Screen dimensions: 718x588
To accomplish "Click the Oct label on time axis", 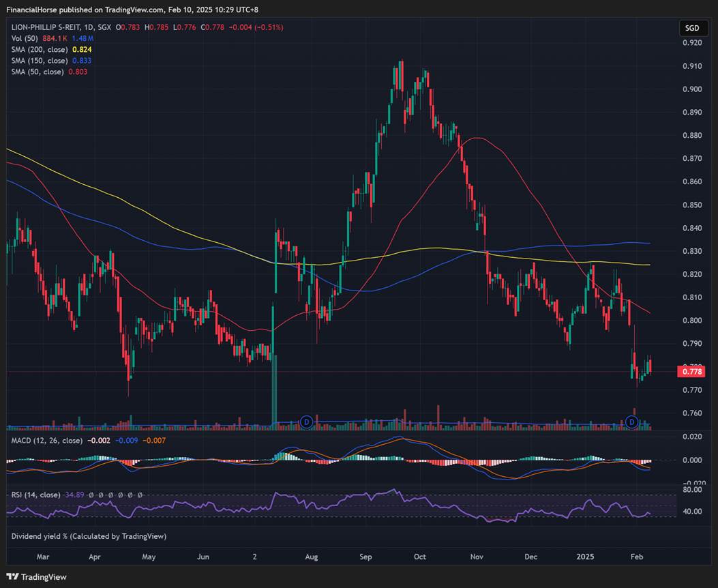I will (x=419, y=557).
